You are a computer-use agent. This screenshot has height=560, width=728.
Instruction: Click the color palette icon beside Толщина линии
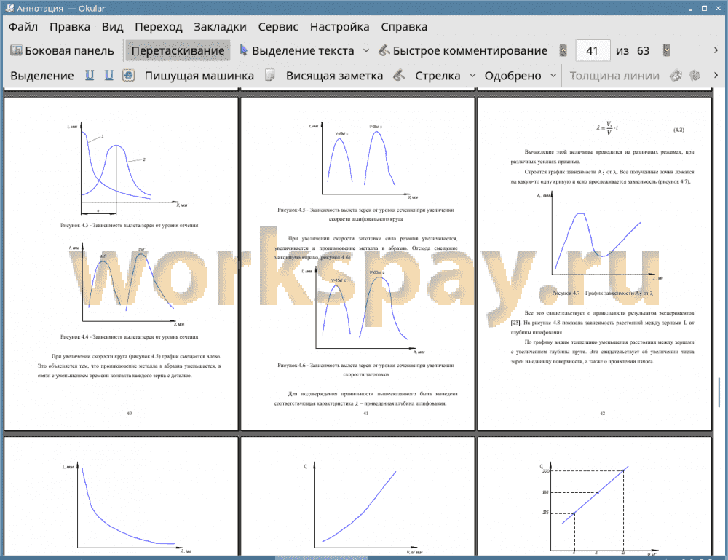click(676, 75)
